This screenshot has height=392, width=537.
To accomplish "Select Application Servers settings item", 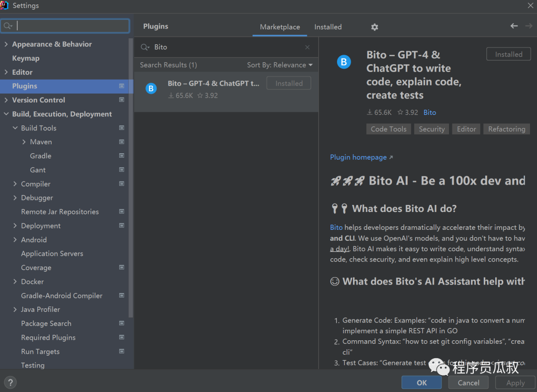I will point(52,254).
